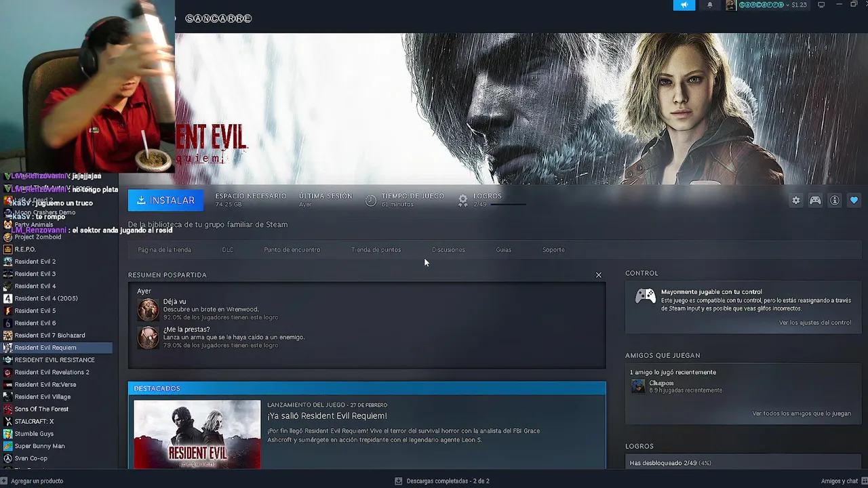Viewport: 868px width, 488px height.
Task: Show game info icon
Action: (835, 201)
